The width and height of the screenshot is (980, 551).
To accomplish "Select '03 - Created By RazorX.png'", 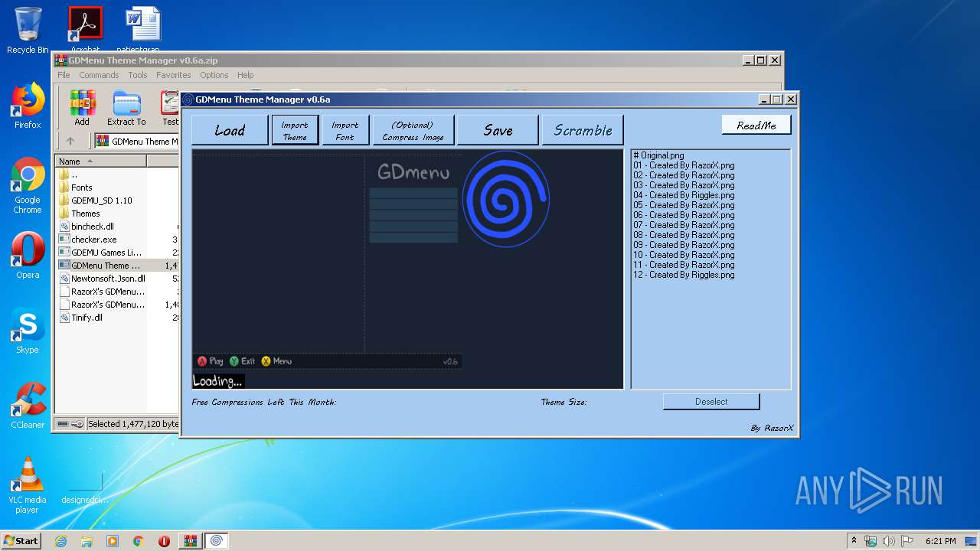I will [684, 185].
